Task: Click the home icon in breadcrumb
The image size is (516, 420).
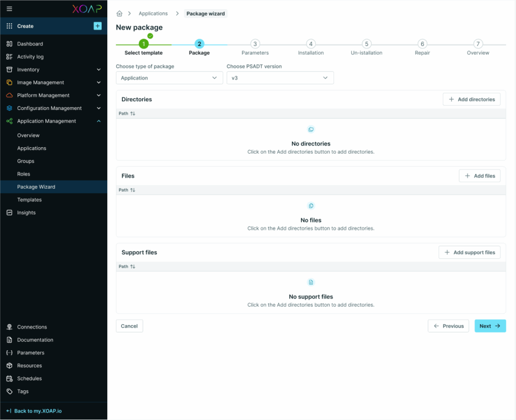Action: [119, 14]
